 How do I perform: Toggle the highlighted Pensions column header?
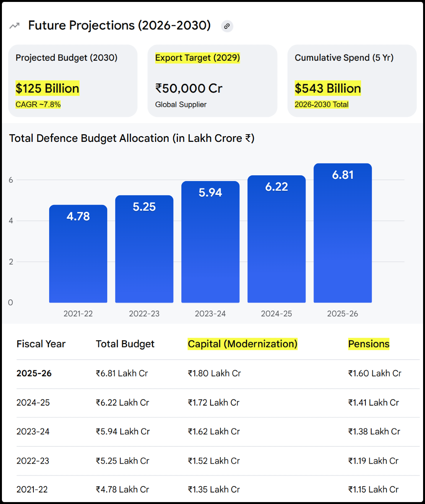point(369,344)
